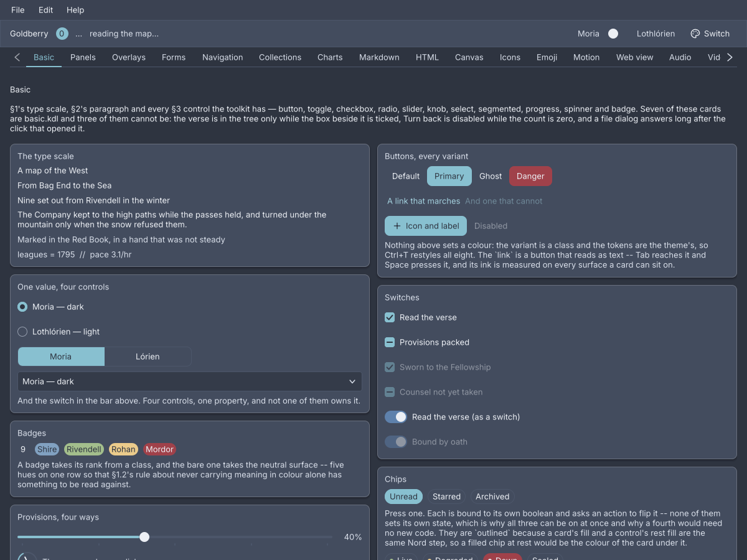
Task: Click the reading the map... status text
Action: [x=124, y=34]
